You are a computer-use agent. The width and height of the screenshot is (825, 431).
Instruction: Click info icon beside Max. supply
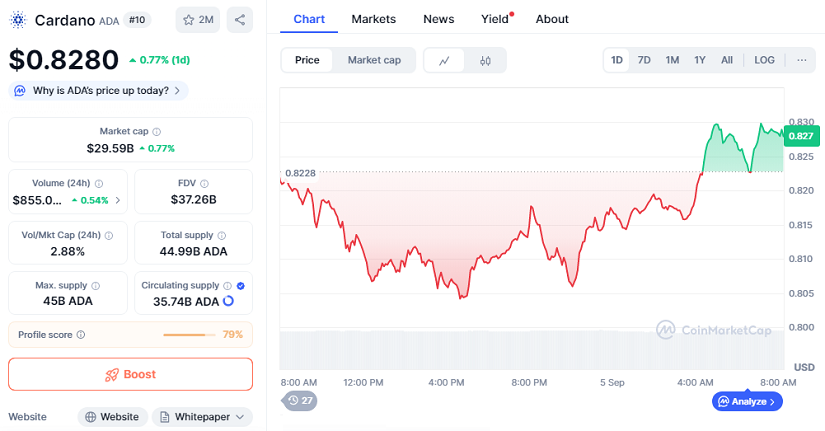coord(95,286)
